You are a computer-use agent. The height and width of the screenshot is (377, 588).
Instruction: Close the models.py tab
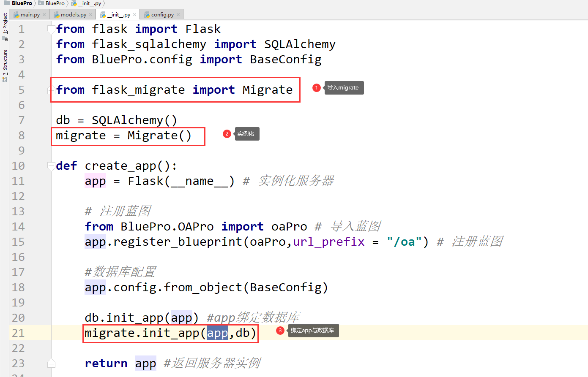(x=90, y=14)
